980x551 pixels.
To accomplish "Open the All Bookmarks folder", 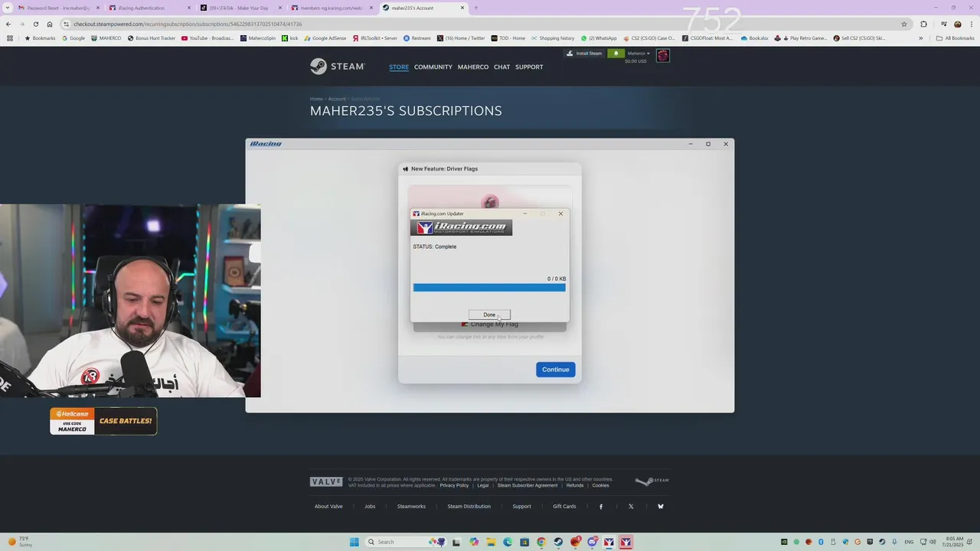I will pyautogui.click(x=955, y=37).
